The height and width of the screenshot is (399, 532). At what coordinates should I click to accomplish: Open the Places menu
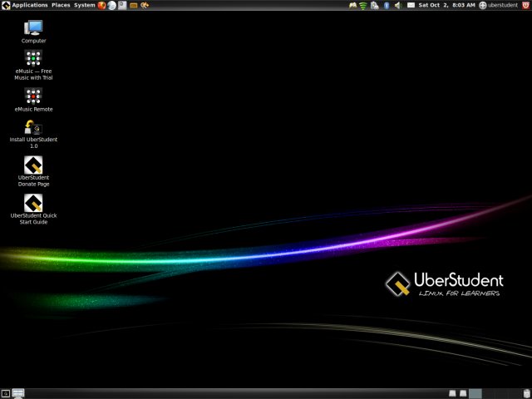point(61,5)
